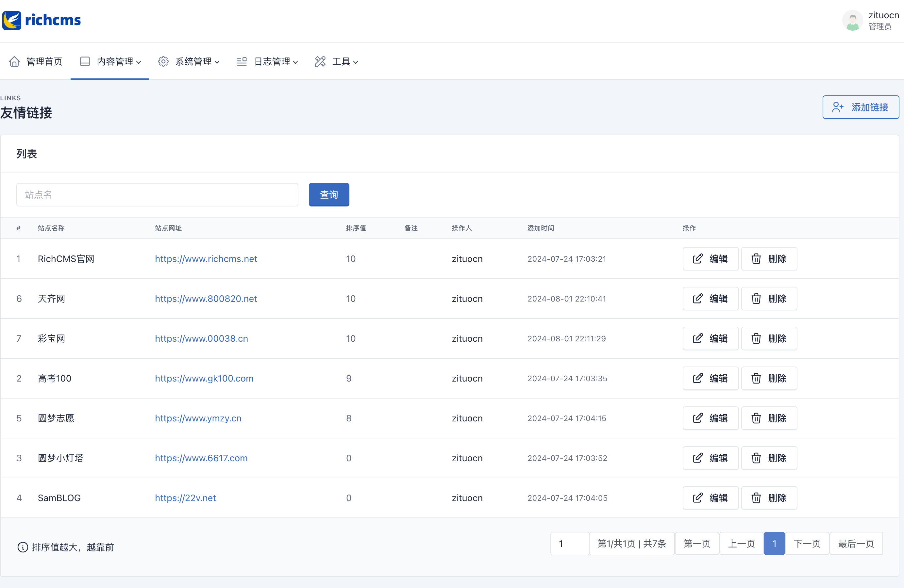The height and width of the screenshot is (588, 904).
Task: Expand the 工具 menu
Action: (337, 61)
